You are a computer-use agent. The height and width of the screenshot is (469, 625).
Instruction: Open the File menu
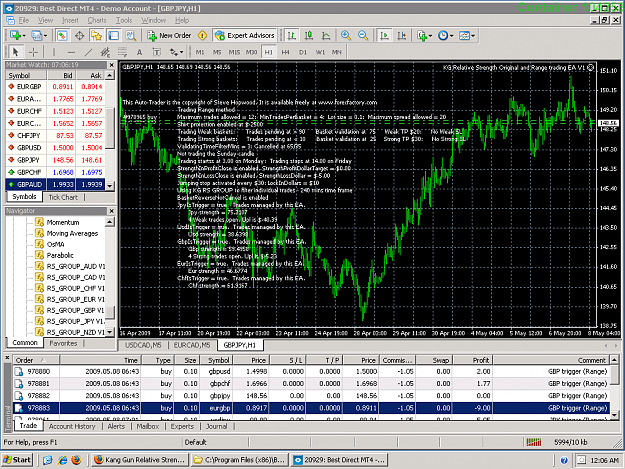coord(24,20)
